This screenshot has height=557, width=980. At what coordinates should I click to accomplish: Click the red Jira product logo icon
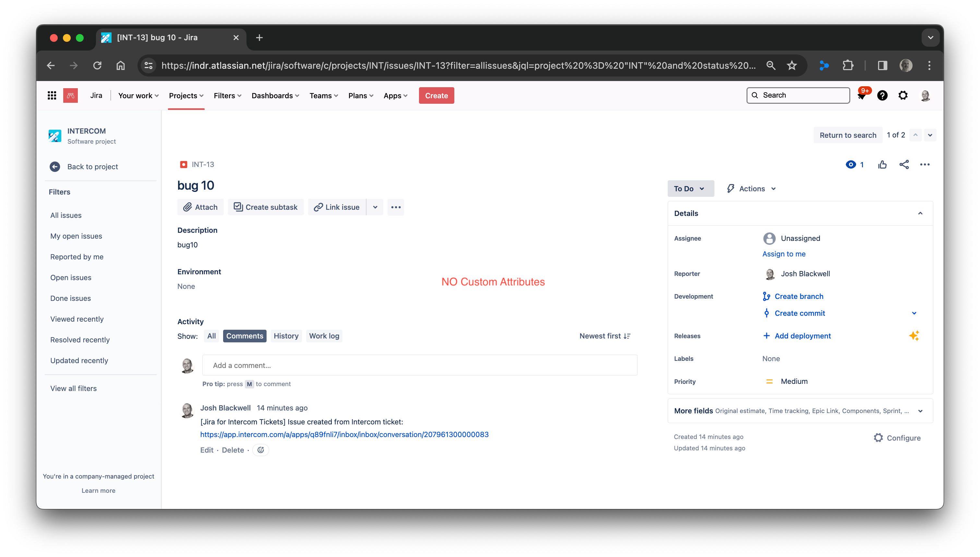point(70,95)
